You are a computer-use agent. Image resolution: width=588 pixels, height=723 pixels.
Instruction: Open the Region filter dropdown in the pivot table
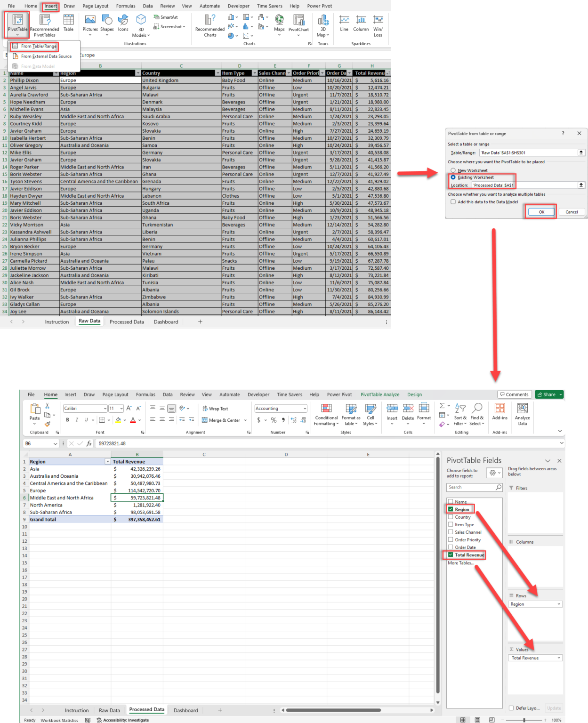point(107,462)
